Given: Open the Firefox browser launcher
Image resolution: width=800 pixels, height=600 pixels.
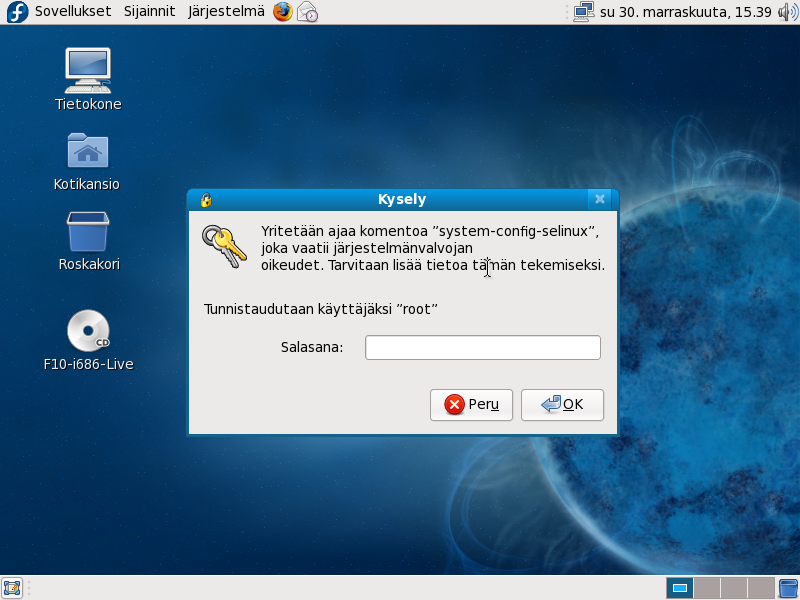Looking at the screenshot, I should pos(283,12).
